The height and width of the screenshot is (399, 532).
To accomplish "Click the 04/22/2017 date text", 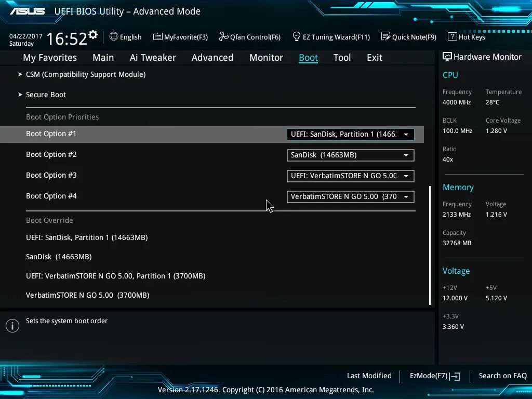I will 26,36.
